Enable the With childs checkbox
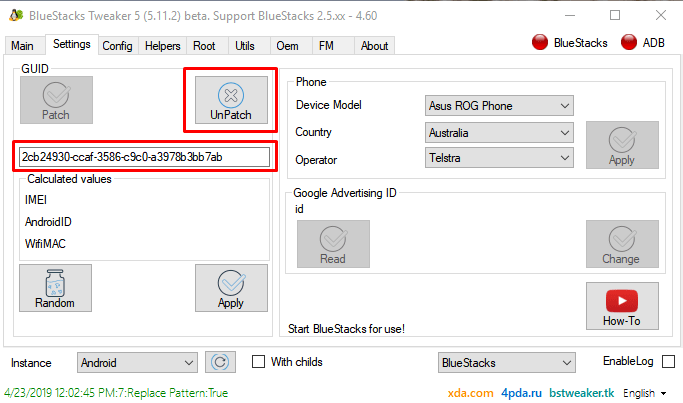This screenshot has height=403, width=683. point(258,362)
